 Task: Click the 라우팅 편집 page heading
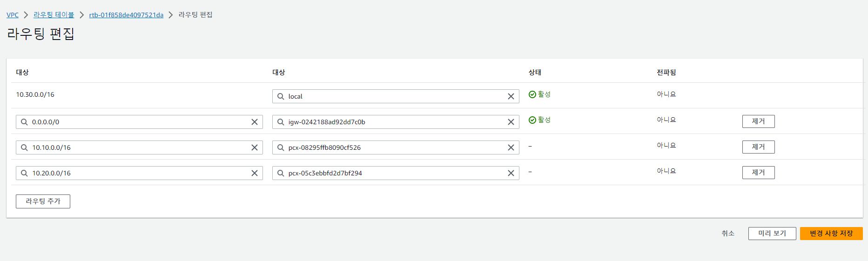tap(40, 34)
